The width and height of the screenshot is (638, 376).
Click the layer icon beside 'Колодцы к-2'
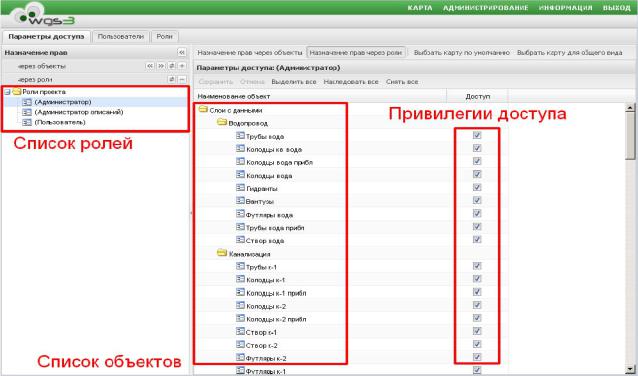coord(240,305)
